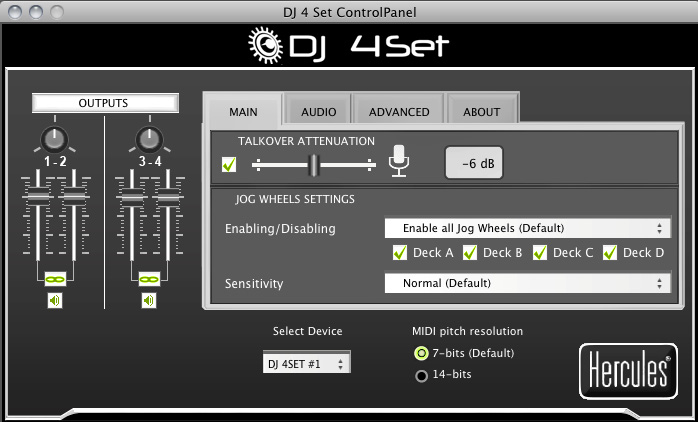Click the "MIDI pitch resolution" label
Viewport: 698px width, 422px height.
(467, 331)
